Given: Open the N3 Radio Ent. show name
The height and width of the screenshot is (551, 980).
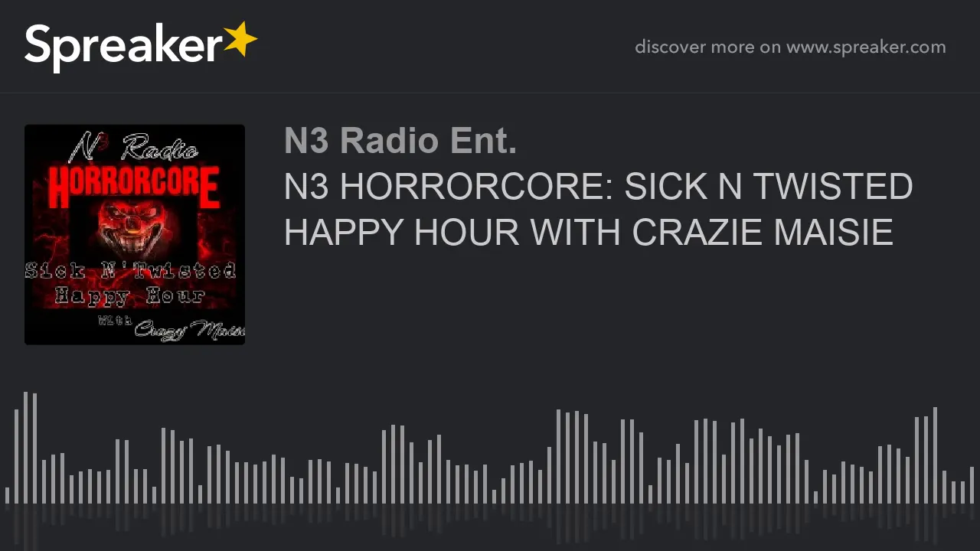Looking at the screenshot, I should 400,141.
